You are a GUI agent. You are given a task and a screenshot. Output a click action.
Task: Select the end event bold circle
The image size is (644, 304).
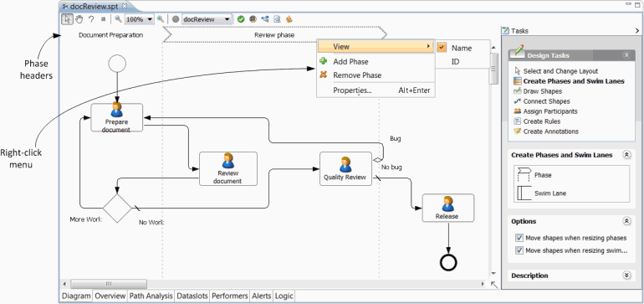point(448,262)
